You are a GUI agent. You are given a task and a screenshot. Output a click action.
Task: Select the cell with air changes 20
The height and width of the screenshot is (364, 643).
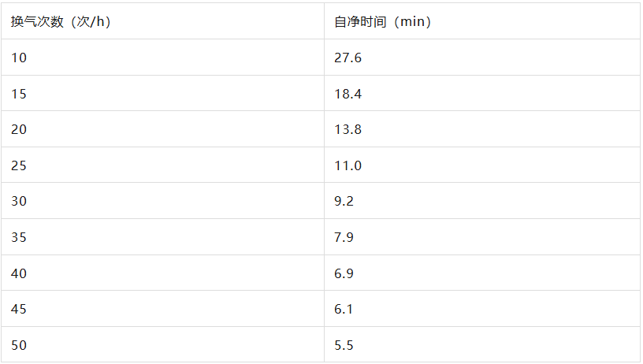(x=19, y=129)
